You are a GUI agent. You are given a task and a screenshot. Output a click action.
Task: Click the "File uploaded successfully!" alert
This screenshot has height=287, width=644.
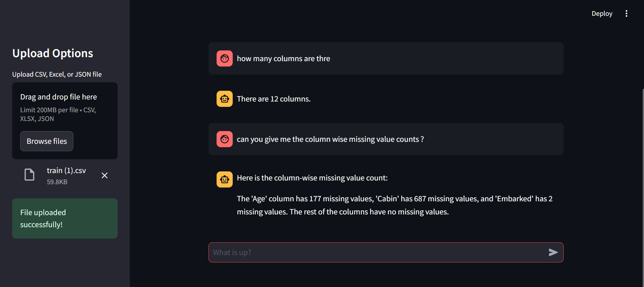pos(65,218)
